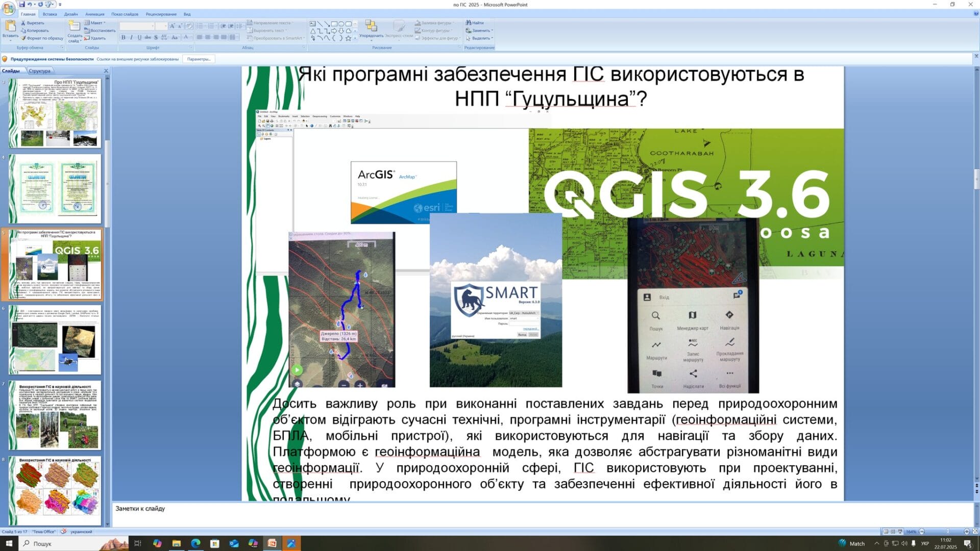This screenshot has height=551, width=980.
Task: Click Reset slide (Восстановить)
Action: (x=100, y=31)
